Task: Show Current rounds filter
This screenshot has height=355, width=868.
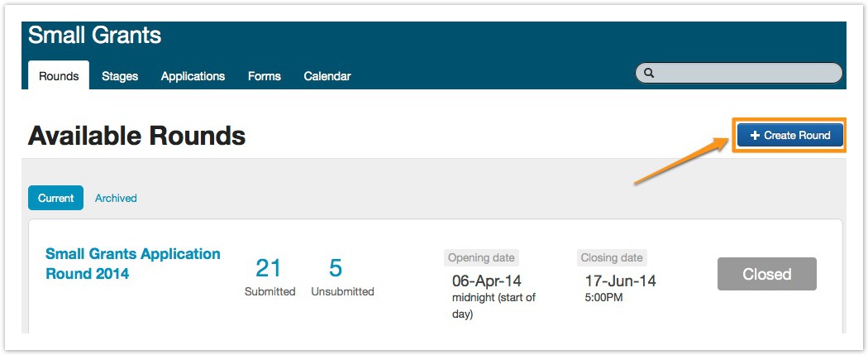Action: [55, 199]
